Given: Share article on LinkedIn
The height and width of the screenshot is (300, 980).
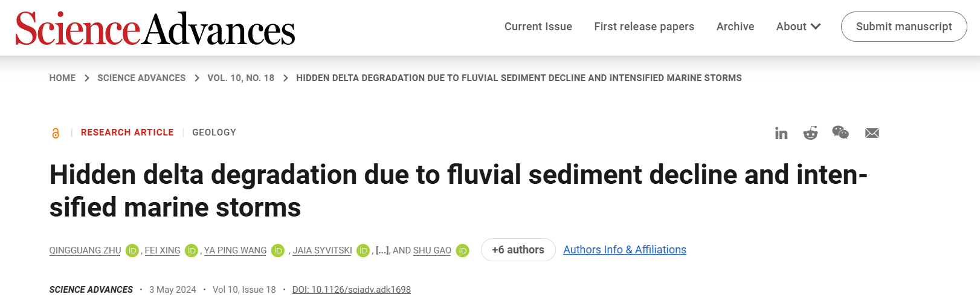Looking at the screenshot, I should coord(781,133).
